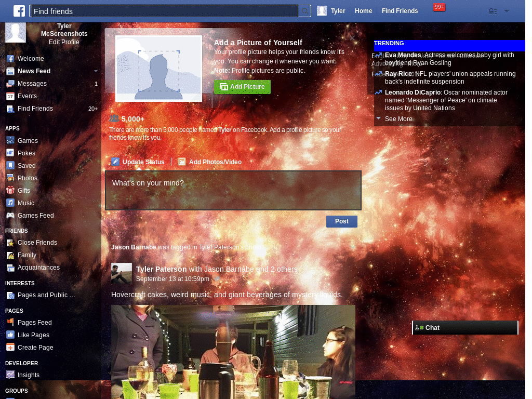Open the dinner party post photo
The width and height of the screenshot is (532, 399).
pos(233,352)
